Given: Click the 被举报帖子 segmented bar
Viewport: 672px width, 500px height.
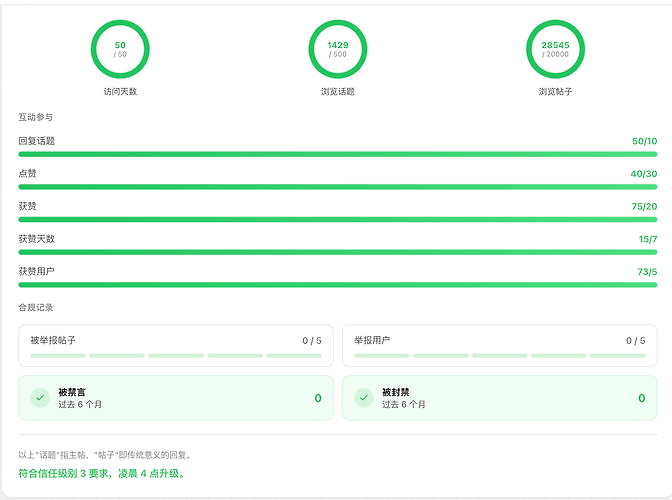Looking at the screenshot, I should pyautogui.click(x=176, y=356).
